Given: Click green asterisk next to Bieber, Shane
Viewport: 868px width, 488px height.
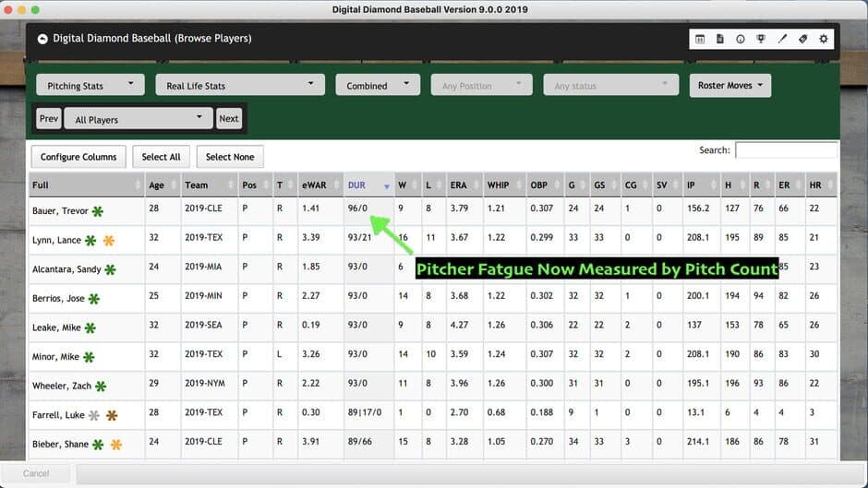Looking at the screenshot, I should coord(98,445).
